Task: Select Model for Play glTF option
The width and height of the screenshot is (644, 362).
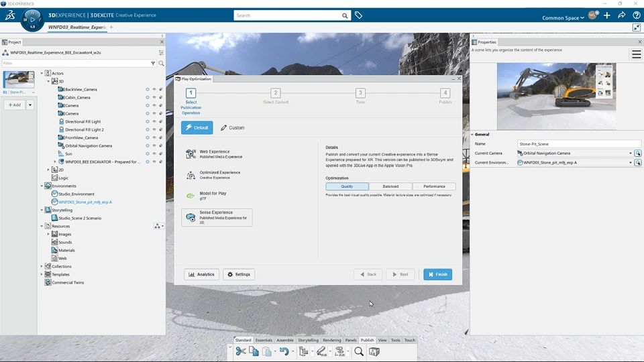Action: (217, 196)
